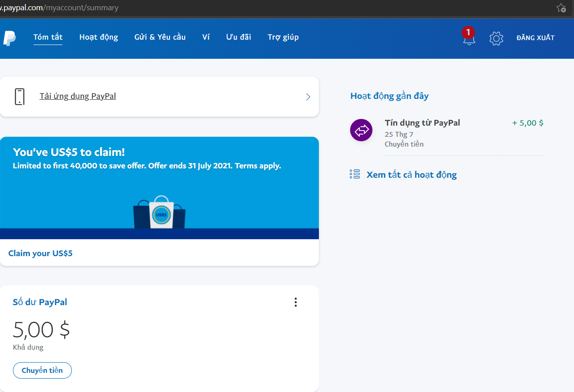Open the Hoạt động menu item

click(x=99, y=37)
